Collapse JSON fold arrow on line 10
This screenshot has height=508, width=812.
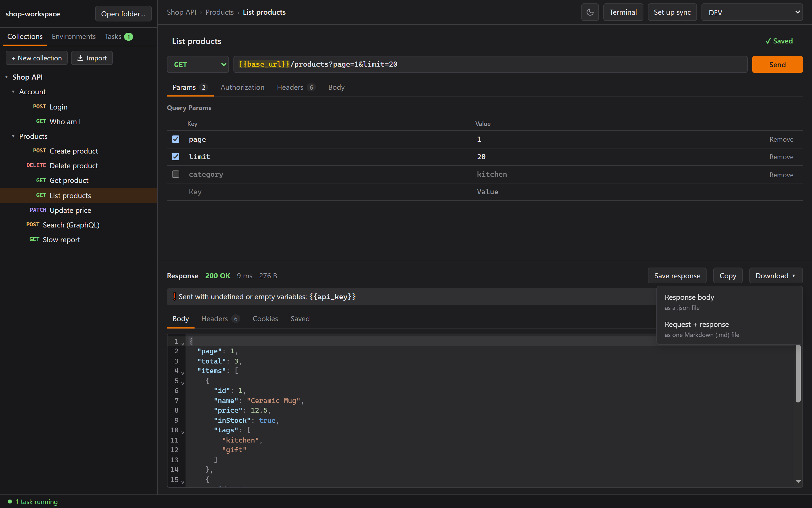point(182,432)
